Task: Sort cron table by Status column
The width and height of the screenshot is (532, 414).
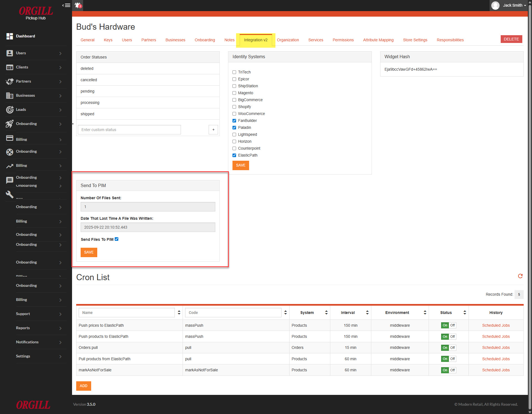Action: pyautogui.click(x=465, y=313)
